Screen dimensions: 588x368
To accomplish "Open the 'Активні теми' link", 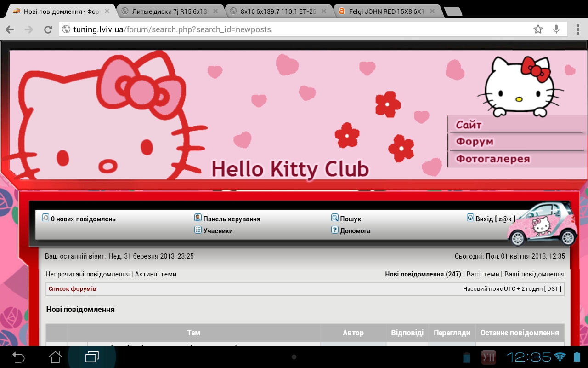I will click(x=156, y=274).
